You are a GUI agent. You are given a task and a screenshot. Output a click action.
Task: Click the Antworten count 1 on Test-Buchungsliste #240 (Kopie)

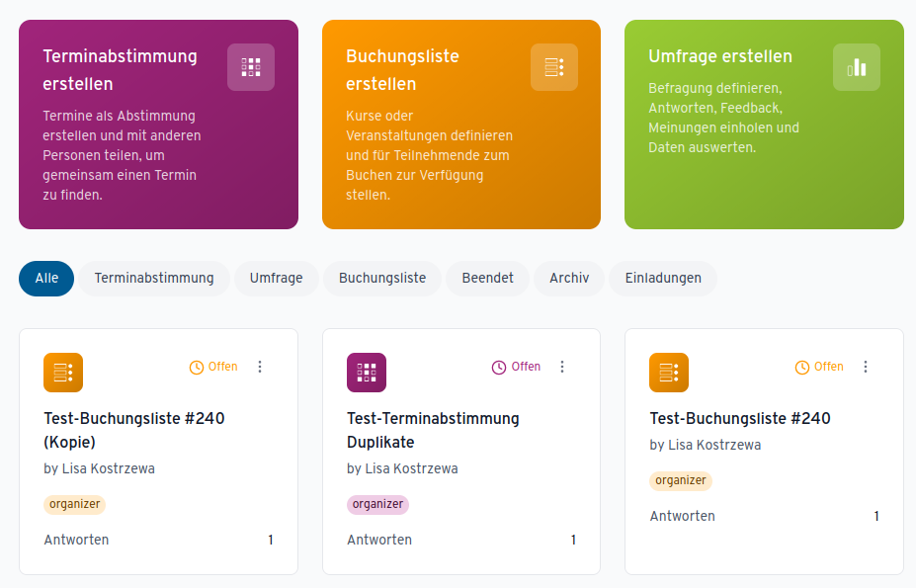pyautogui.click(x=271, y=541)
